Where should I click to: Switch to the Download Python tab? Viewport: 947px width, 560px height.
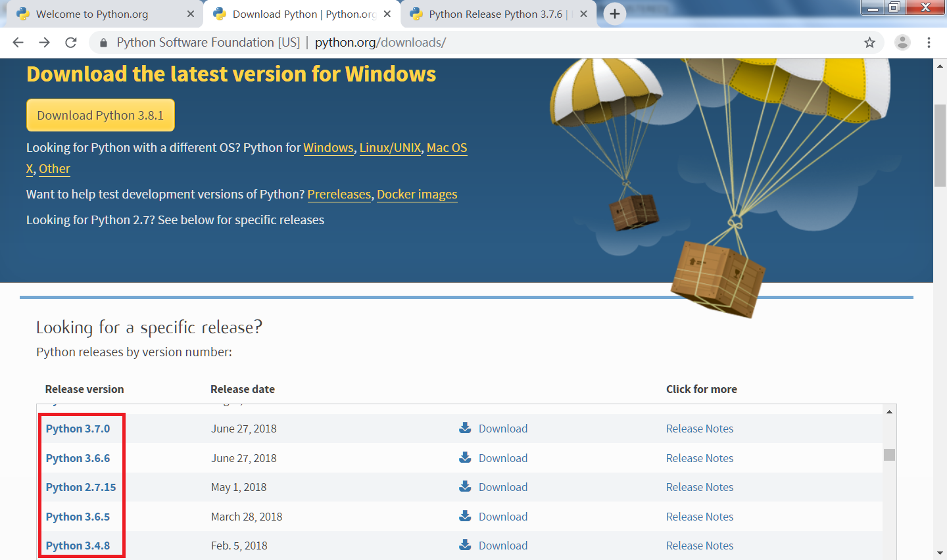click(x=302, y=14)
